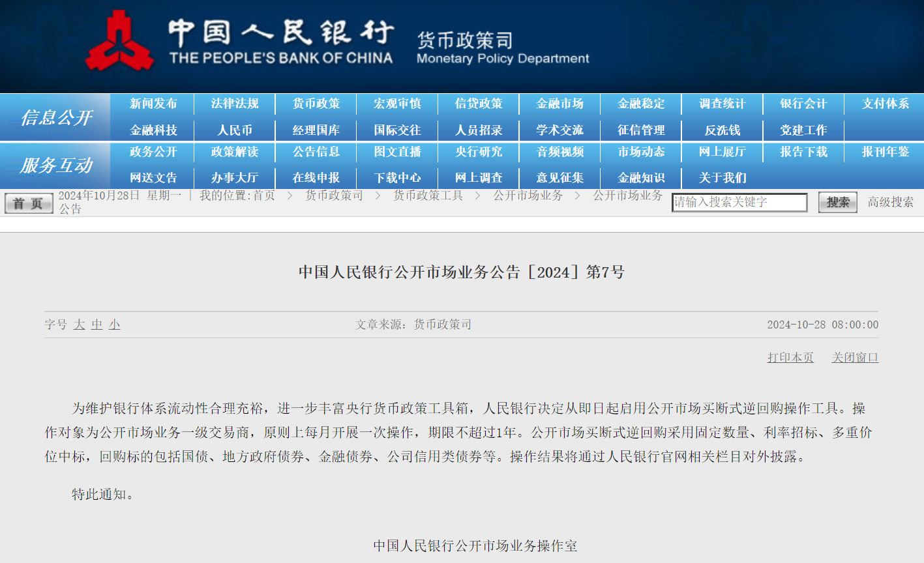Select 宏观审慎 navigation item
The width and height of the screenshot is (924, 563).
tap(397, 104)
